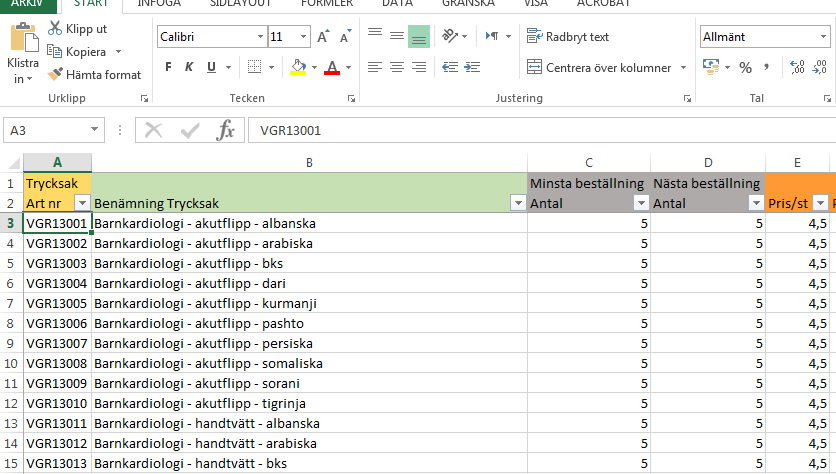Click the Kopiera copy button
836x474 pixels.
84,51
